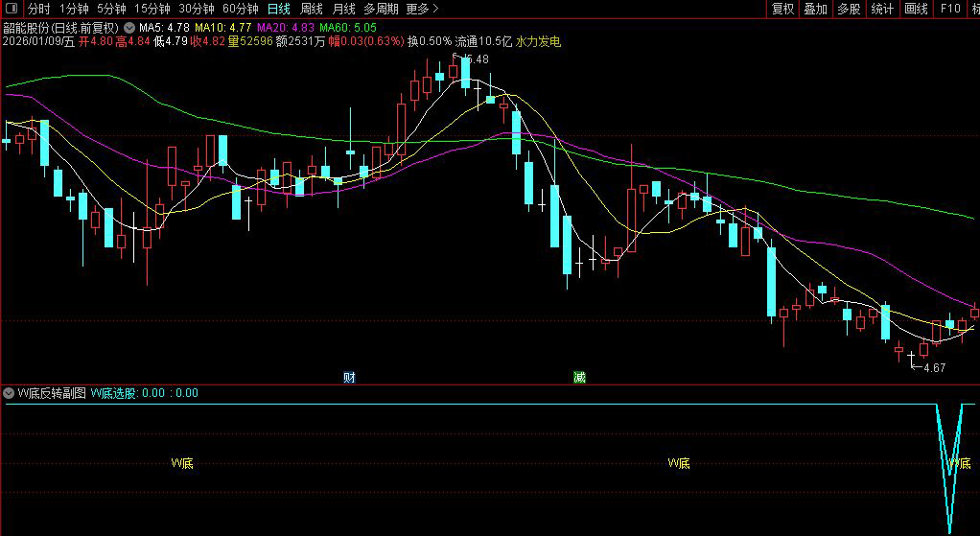Screen dimensions: 980x536
Task: Click the 额2531万 turnover amount
Action: 300,42
